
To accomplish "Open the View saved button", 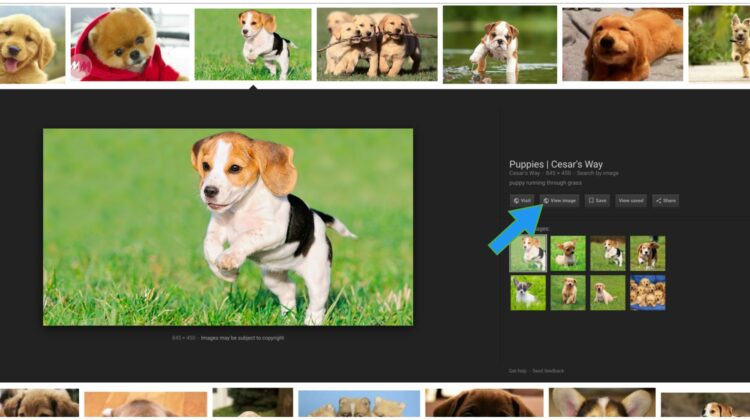I will click(630, 200).
